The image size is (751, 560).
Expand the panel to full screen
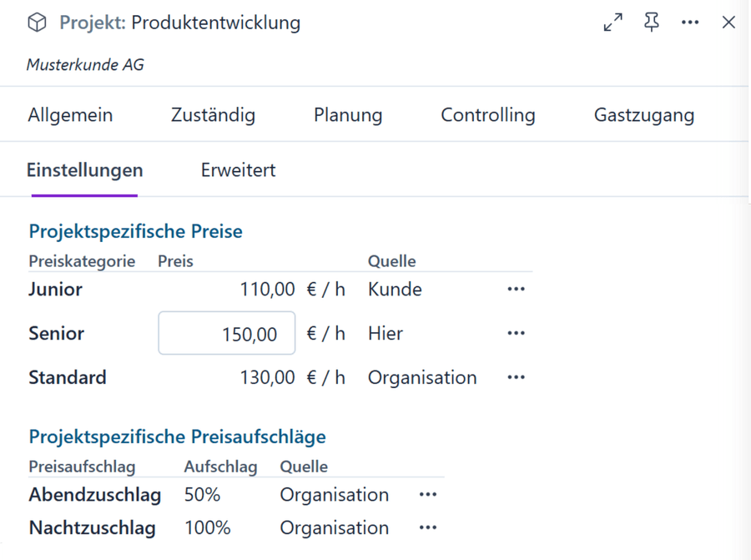(613, 22)
